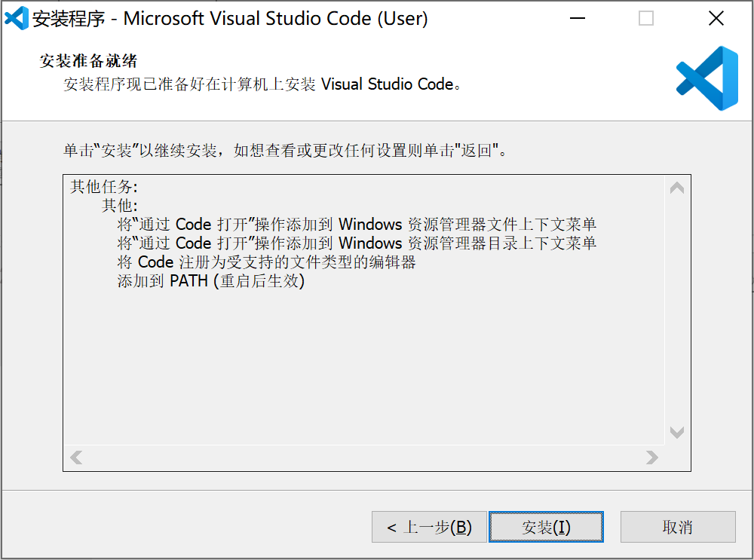Click the large VS Code logo in header
The height and width of the screenshot is (560, 754).
pos(707,78)
